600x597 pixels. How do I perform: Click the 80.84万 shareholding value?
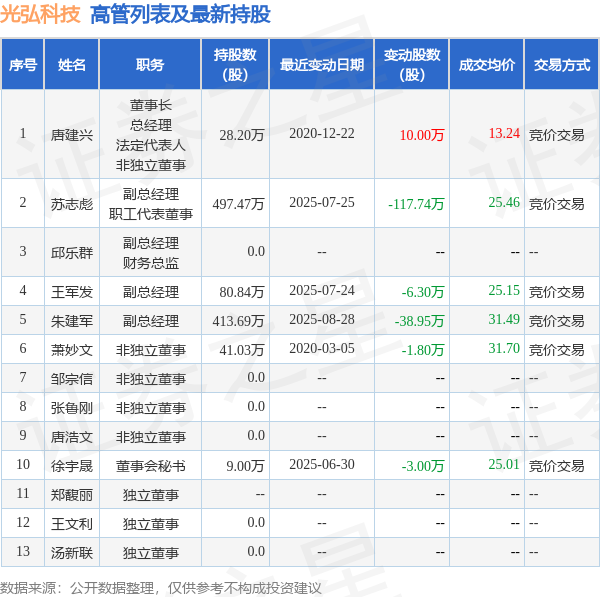(242, 292)
